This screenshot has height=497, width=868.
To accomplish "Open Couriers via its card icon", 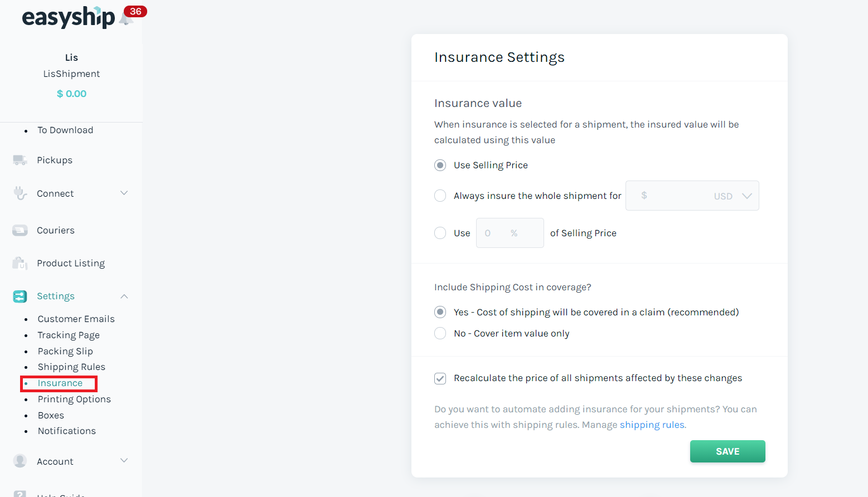I will [20, 230].
